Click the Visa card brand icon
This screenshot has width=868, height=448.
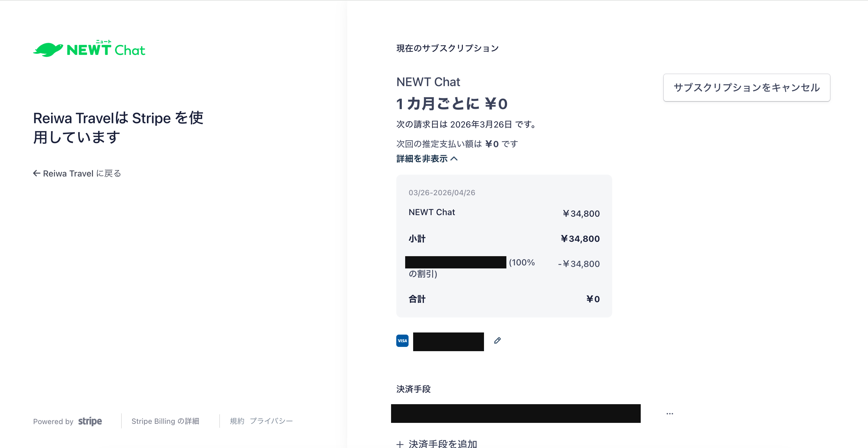(x=402, y=341)
